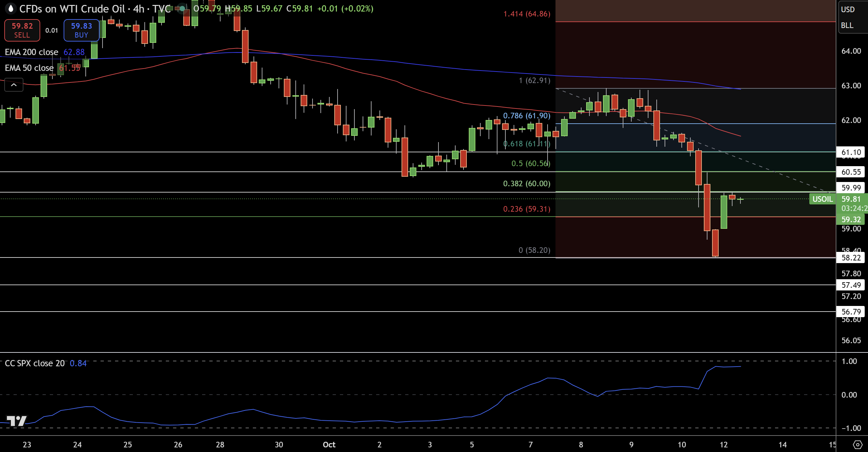Screen dimensions: 868x452
Task: Click the green market status dot
Action: coord(182,9)
